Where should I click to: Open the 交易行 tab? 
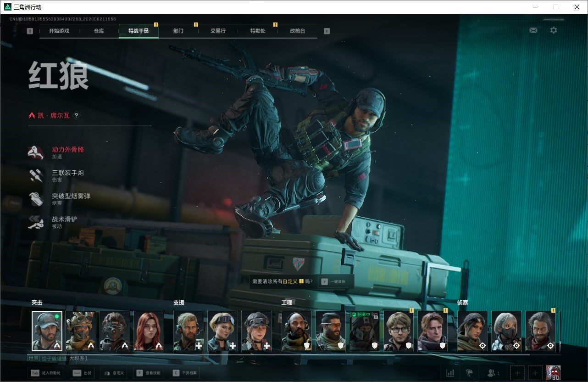click(218, 31)
